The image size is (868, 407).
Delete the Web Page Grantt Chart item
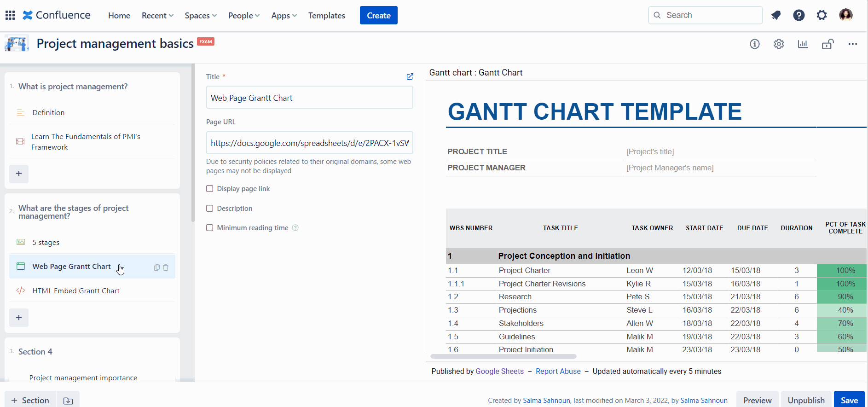[x=166, y=267]
